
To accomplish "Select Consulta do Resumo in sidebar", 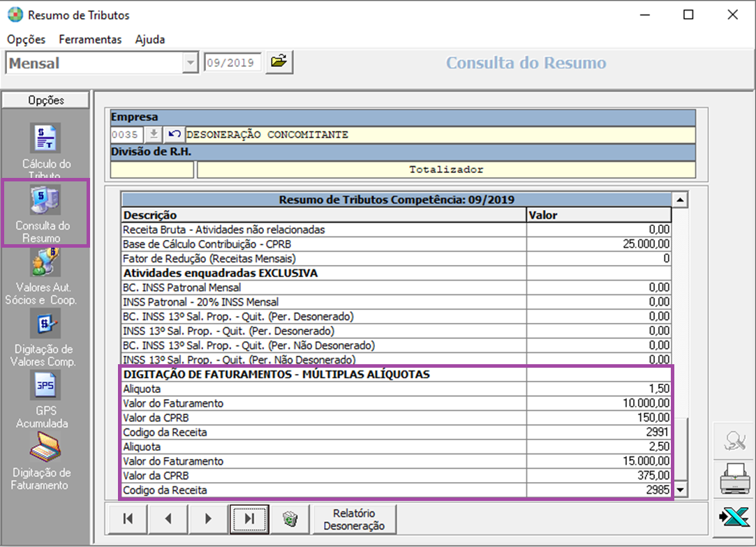I will coord(46,213).
